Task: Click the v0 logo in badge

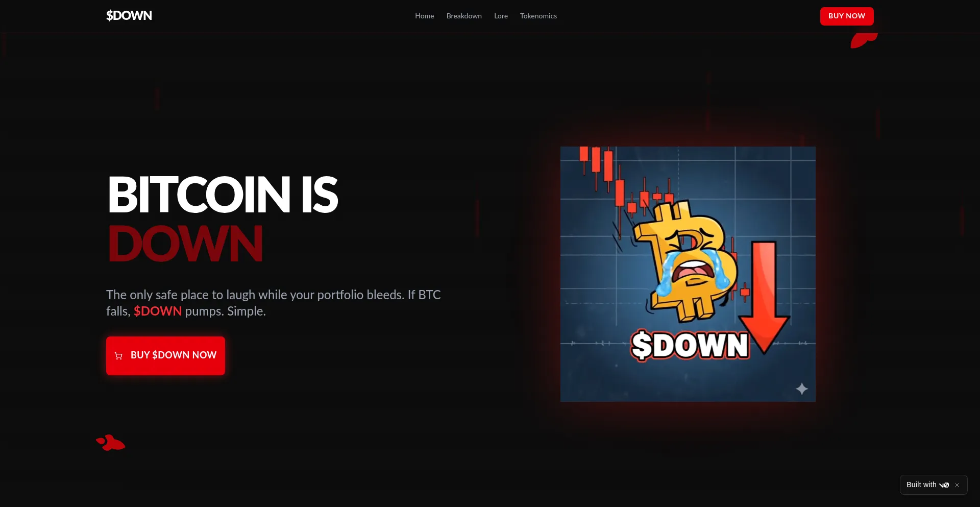Action: (944, 485)
